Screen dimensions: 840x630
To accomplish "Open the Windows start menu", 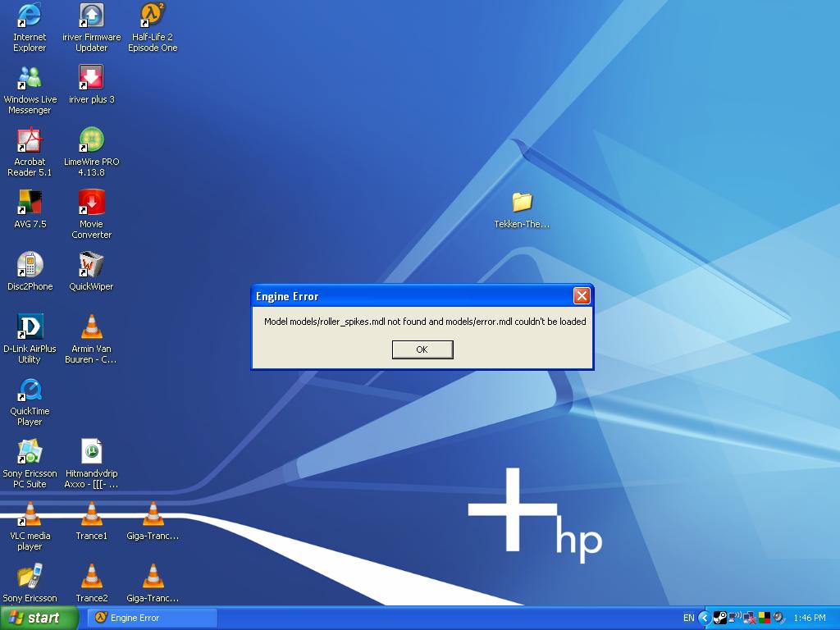I will pos(39,618).
